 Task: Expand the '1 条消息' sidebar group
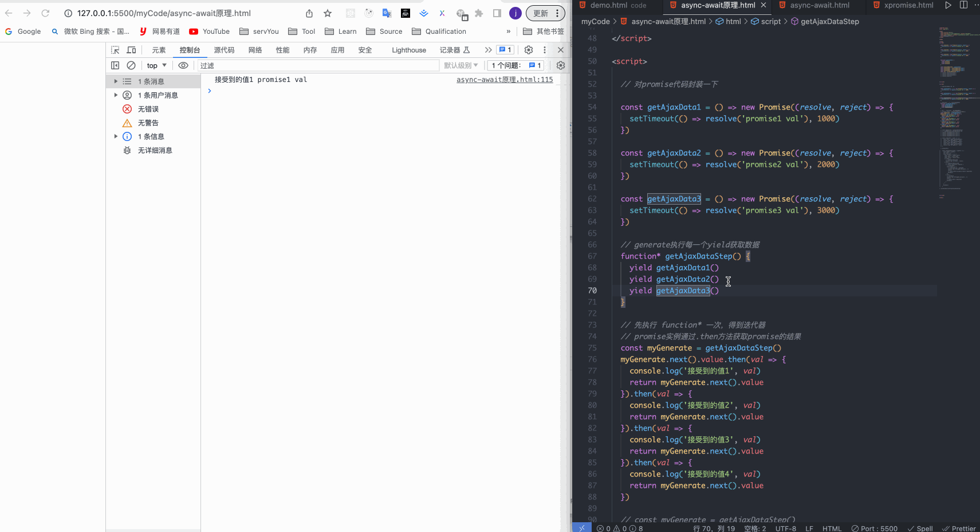[x=116, y=81]
